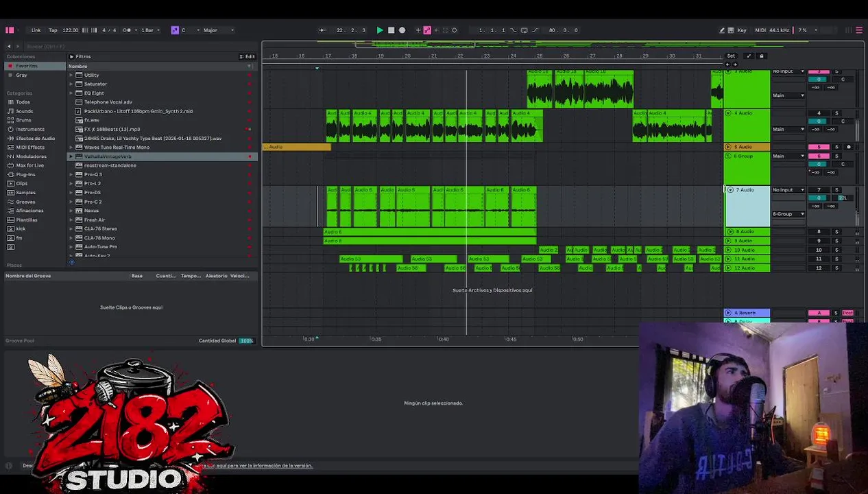Toggle the Loop switch icon
The image size is (868, 494).
(524, 30)
